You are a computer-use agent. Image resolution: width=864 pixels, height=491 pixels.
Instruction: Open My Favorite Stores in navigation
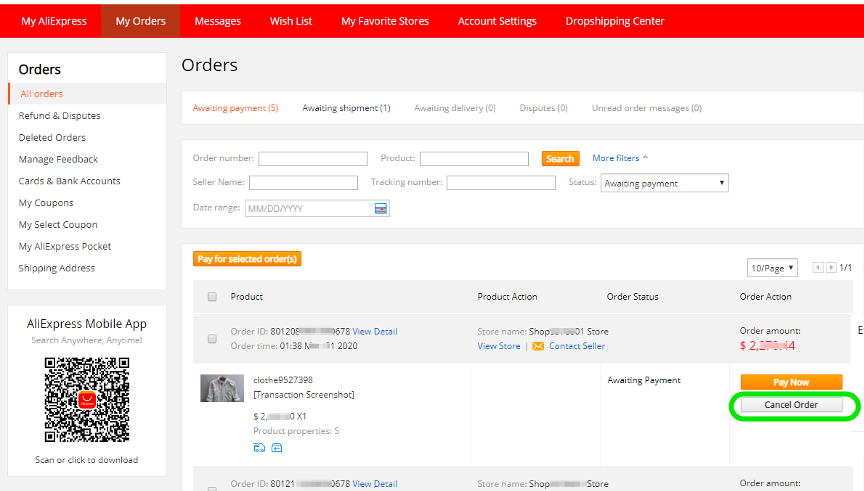click(385, 21)
